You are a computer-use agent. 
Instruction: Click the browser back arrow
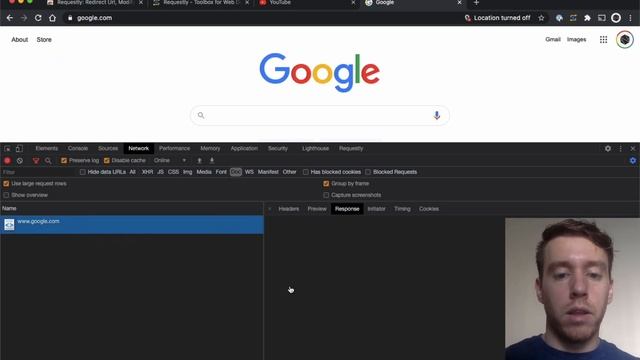(x=10, y=18)
